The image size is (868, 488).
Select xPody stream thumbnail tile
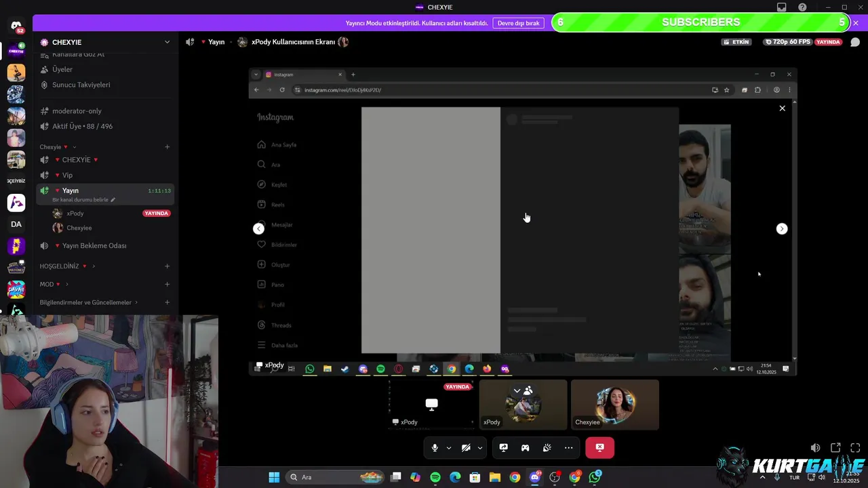coord(431,405)
